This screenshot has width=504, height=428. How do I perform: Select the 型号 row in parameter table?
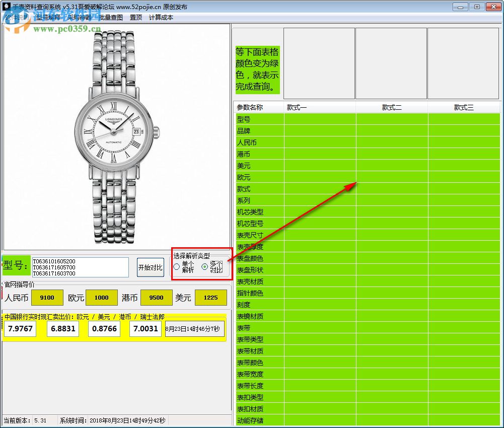click(x=368, y=119)
